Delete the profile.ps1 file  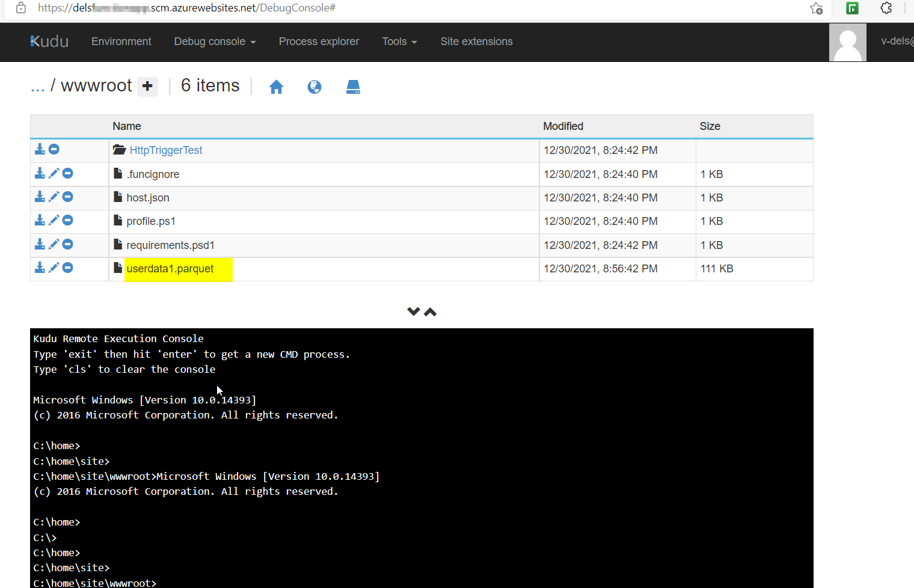pyautogui.click(x=68, y=220)
